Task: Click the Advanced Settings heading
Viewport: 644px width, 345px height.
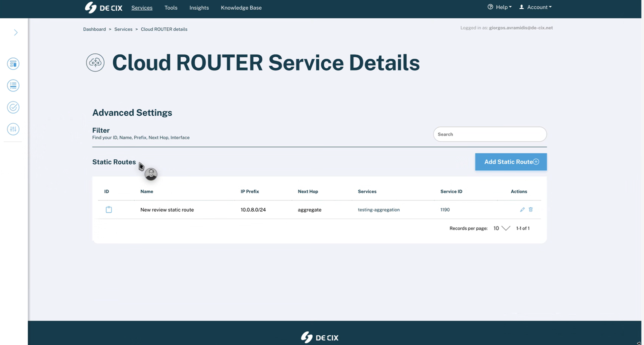Action: click(132, 113)
